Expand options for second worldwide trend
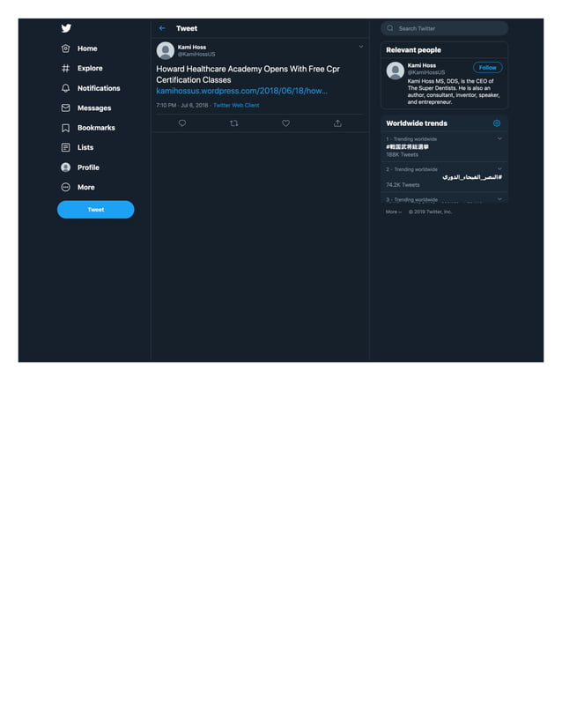Screen dimensions: 562x728 [499, 168]
